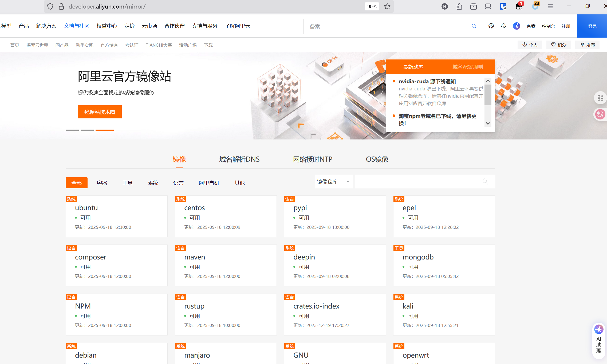Screen dimensions: 607x364
Task: Filter mirrors by 系统
Action: click(x=153, y=183)
